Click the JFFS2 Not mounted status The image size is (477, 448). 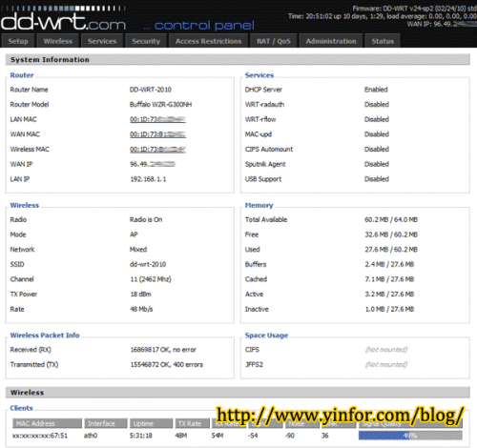click(x=386, y=365)
